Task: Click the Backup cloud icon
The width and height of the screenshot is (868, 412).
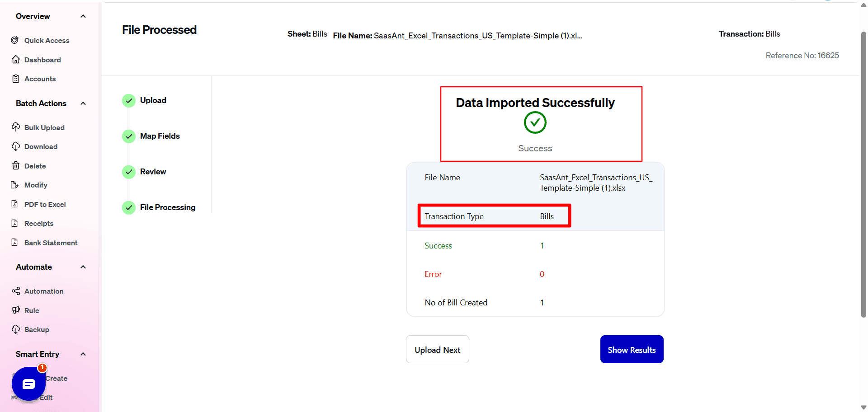Action: click(x=16, y=329)
